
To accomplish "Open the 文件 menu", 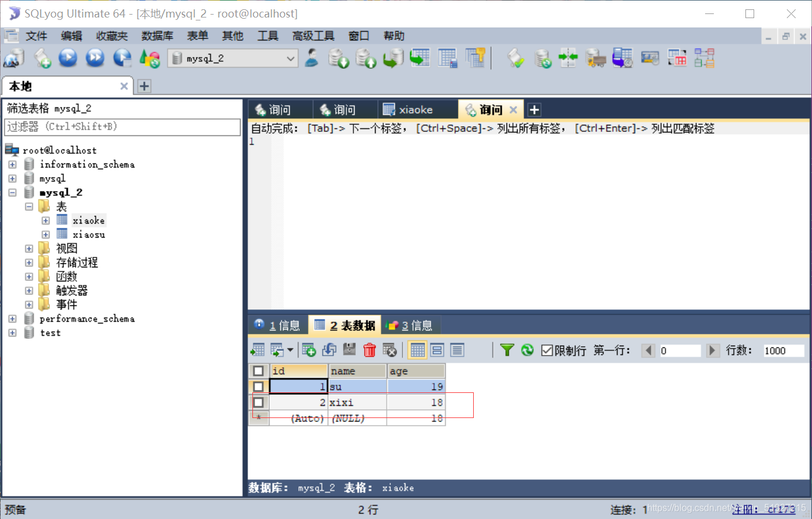I will [x=36, y=36].
